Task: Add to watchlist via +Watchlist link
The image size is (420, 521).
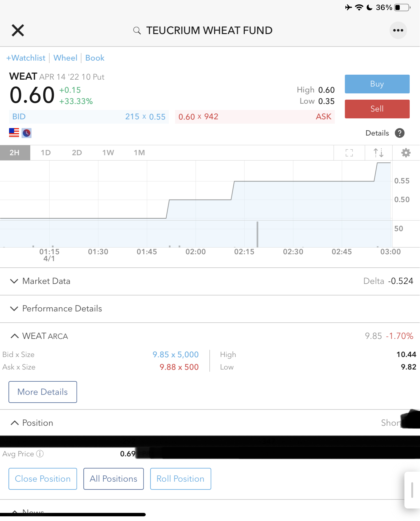Action: click(26, 58)
